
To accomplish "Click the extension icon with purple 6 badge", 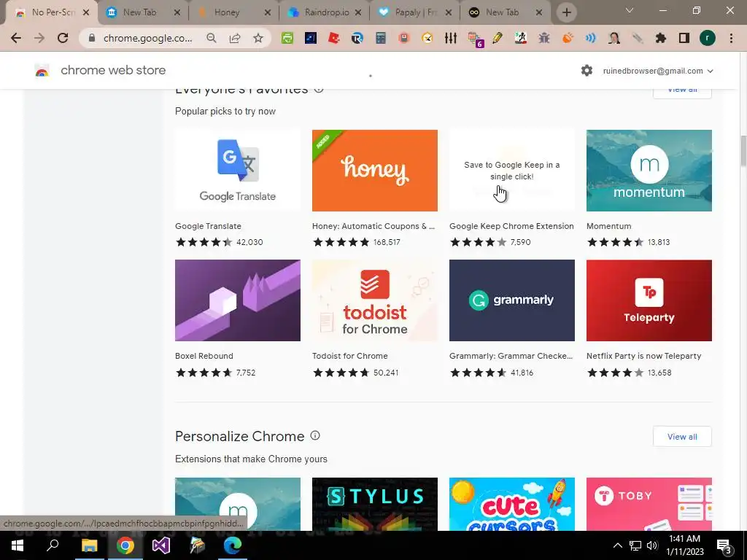I will pos(475,39).
